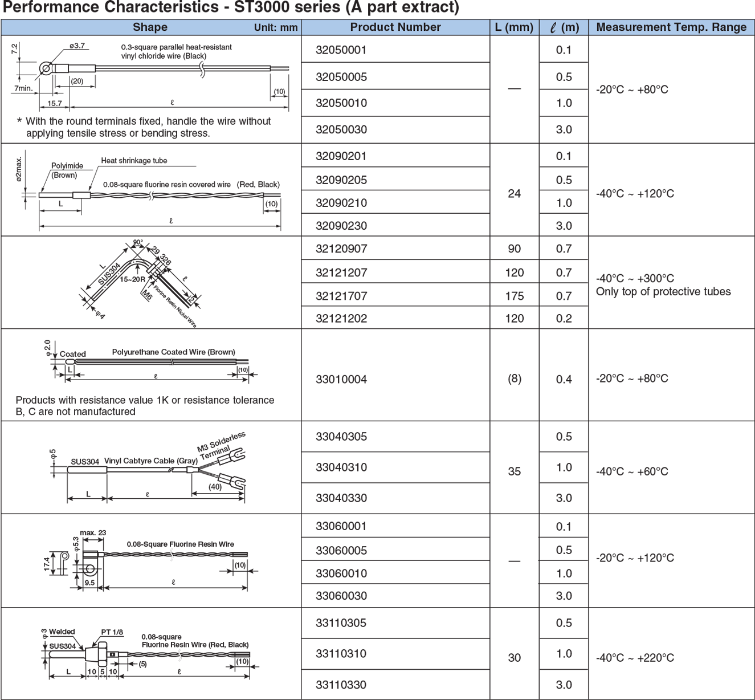Click the 0.4 length value for 33010004
The image size is (755, 700).
coord(564,380)
